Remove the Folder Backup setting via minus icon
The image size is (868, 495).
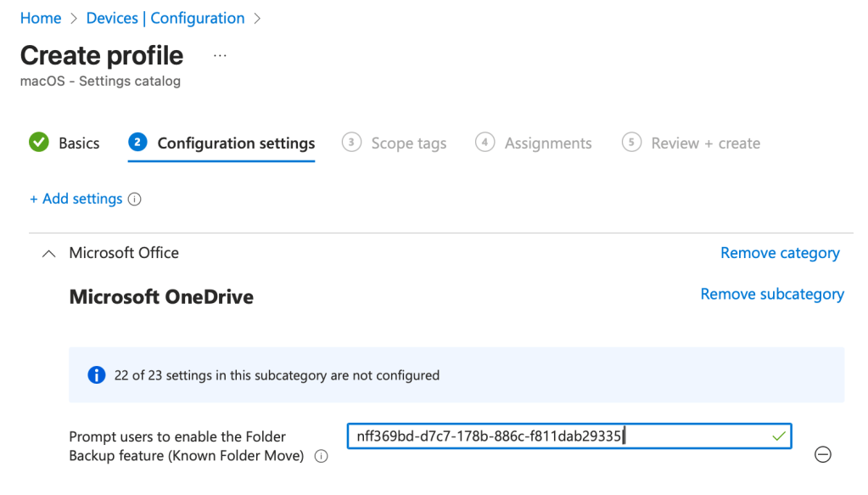tap(822, 454)
